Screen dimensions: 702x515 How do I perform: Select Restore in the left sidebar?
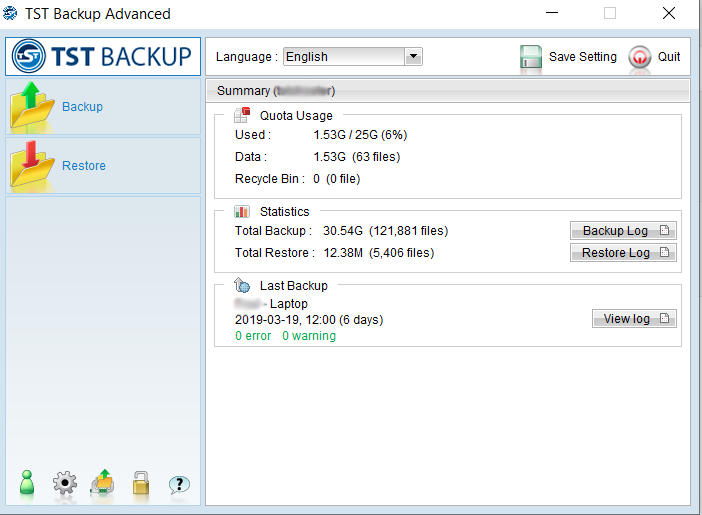84,166
